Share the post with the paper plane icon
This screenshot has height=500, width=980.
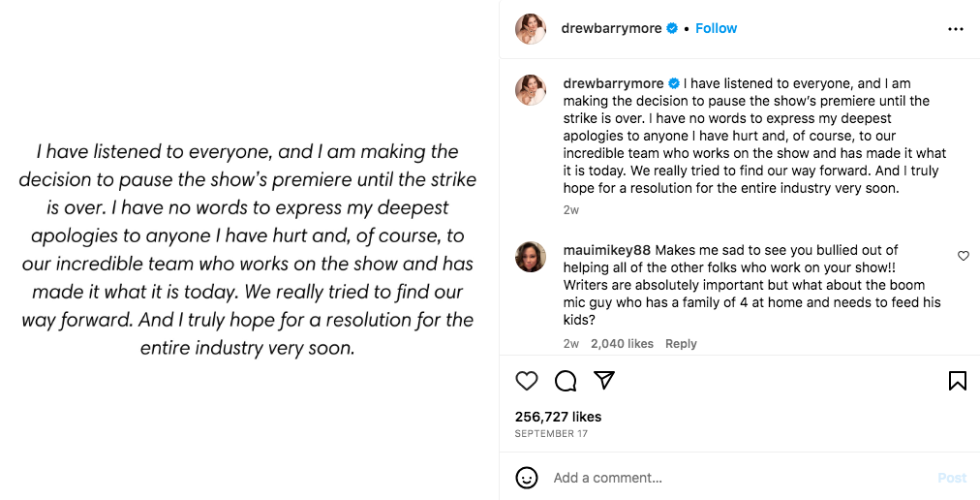(x=604, y=381)
